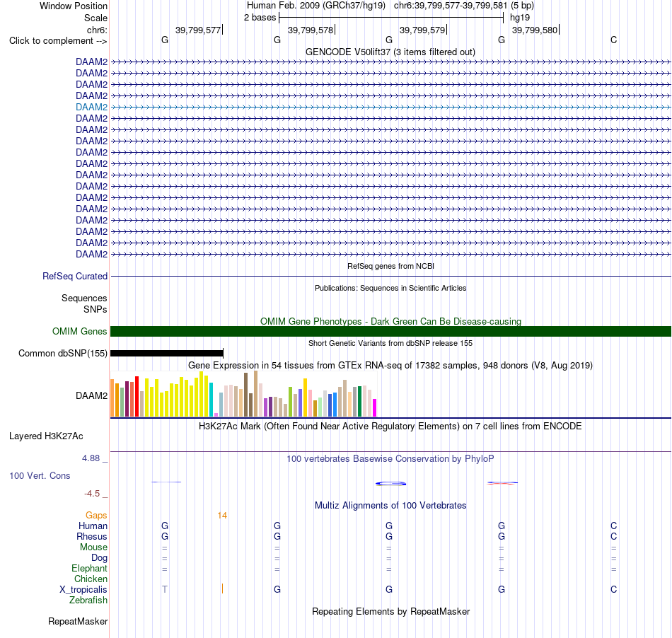
Task: Click the black DAAM2 label beside GTEx chart
Action: point(91,395)
